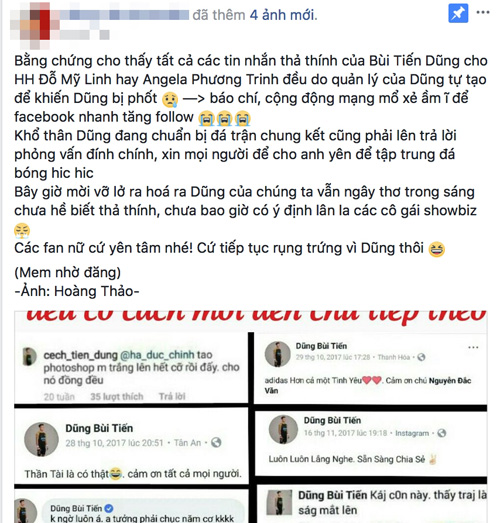Click the attached photo collage image

point(251,417)
